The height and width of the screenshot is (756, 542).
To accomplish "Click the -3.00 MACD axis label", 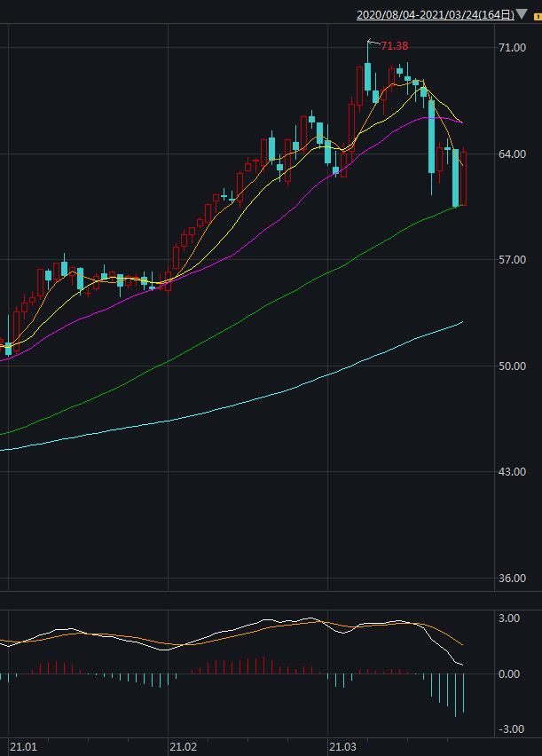I will (x=513, y=729).
